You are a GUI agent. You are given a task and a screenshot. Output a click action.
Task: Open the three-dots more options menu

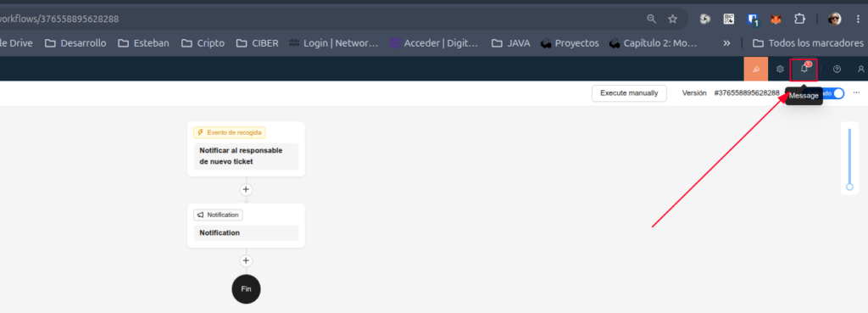[856, 93]
